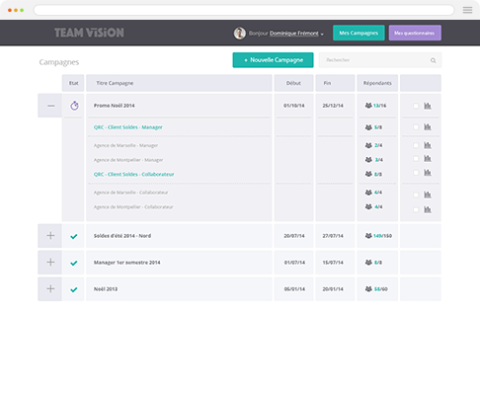Click the Noël 2013 campaign title
480x395 pixels.
coord(106,289)
